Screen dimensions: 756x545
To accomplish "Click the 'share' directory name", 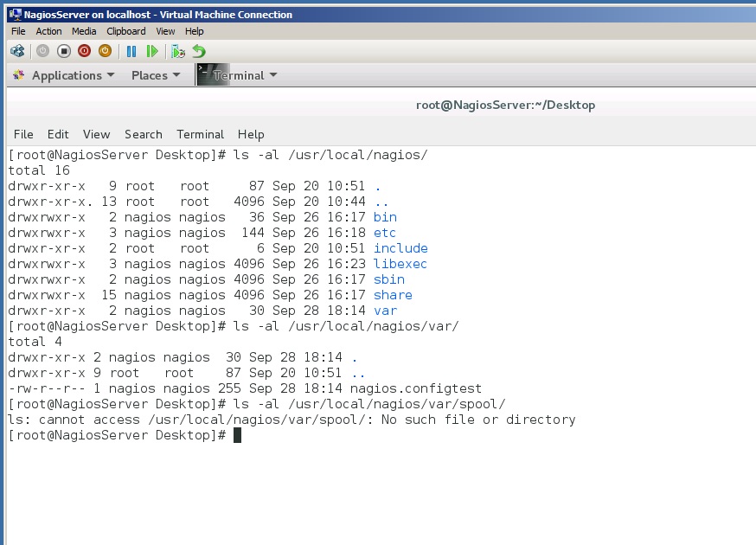I will (x=393, y=295).
